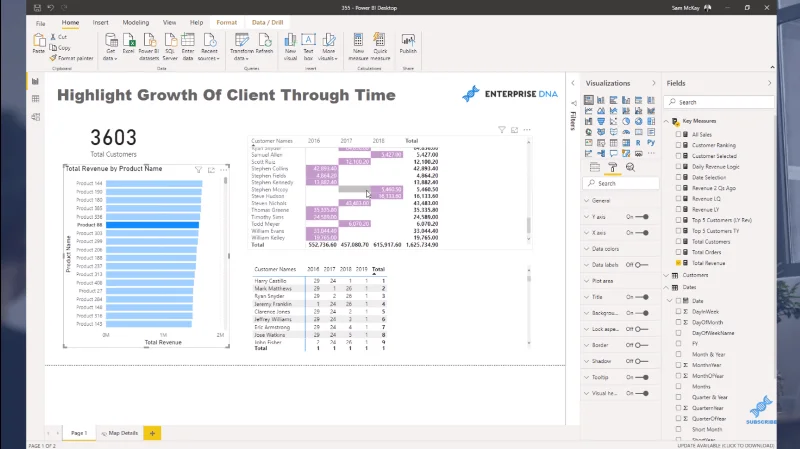Click the Undo icon in title bar

pos(51,8)
